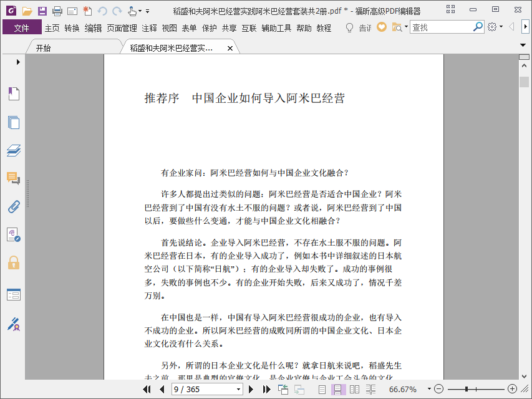
Task: Open the Bookmarks panel
Action: [14, 94]
